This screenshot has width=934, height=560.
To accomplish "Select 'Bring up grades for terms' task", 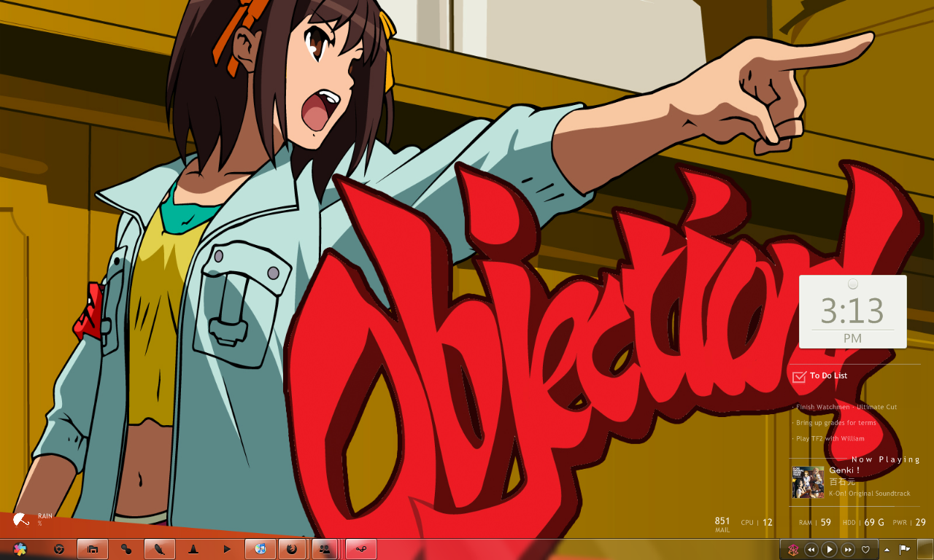I will 836,423.
